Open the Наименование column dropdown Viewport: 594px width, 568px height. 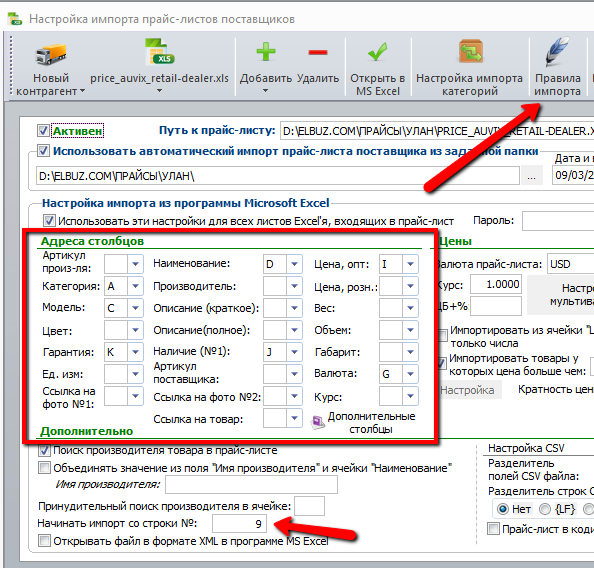click(x=294, y=264)
